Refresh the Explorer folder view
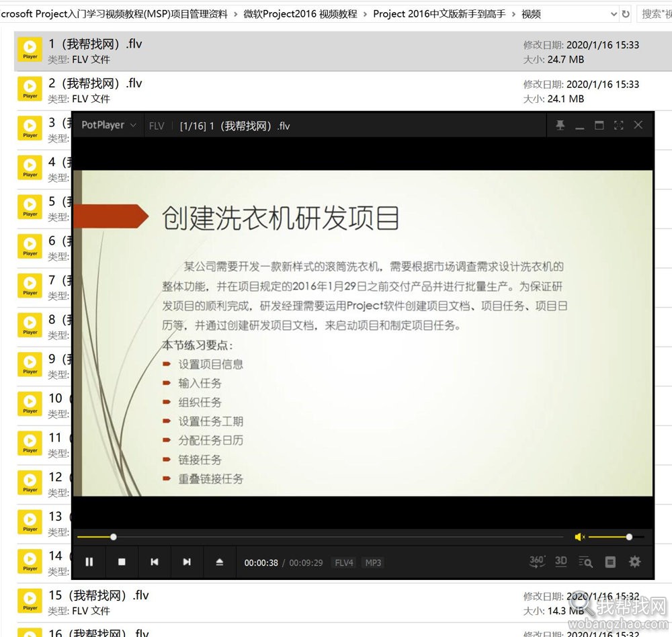The image size is (672, 637). click(626, 13)
